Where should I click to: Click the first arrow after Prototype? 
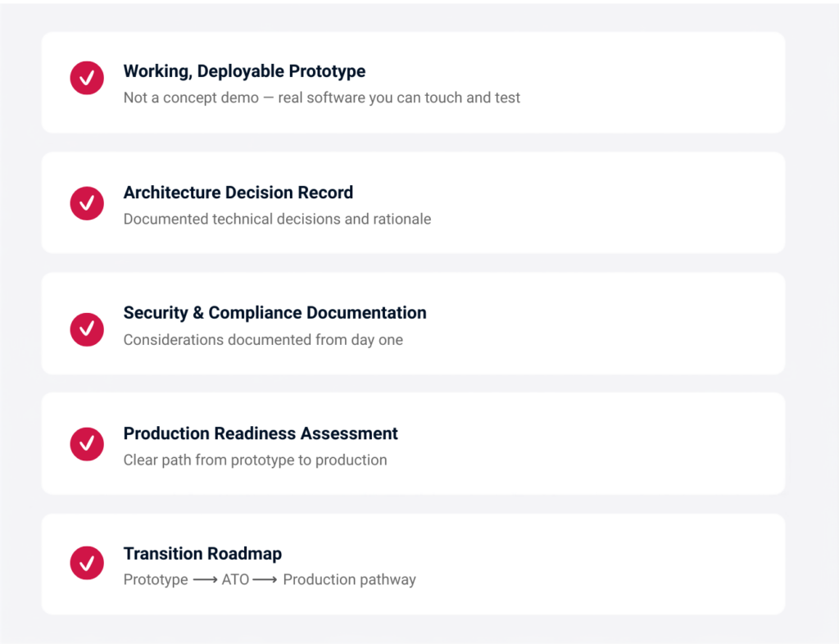[205, 580]
